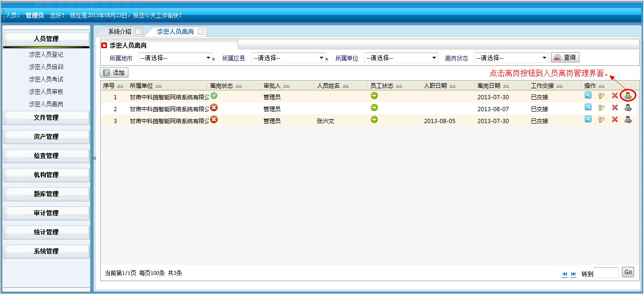Open 涉密人员审核 in sidebar
The image size is (644, 294).
(x=46, y=92)
